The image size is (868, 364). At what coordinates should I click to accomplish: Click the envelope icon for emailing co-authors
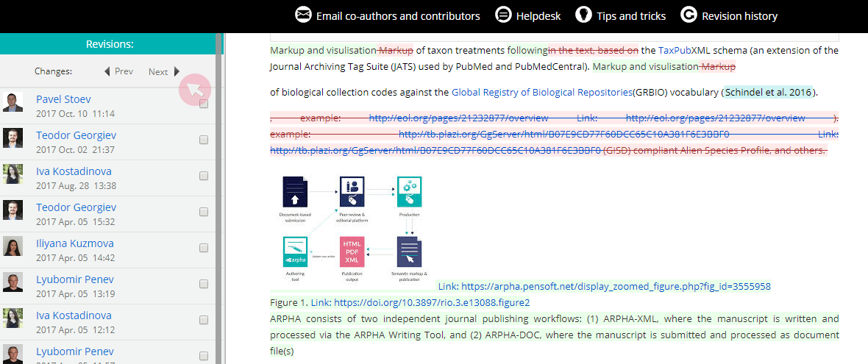tap(303, 15)
